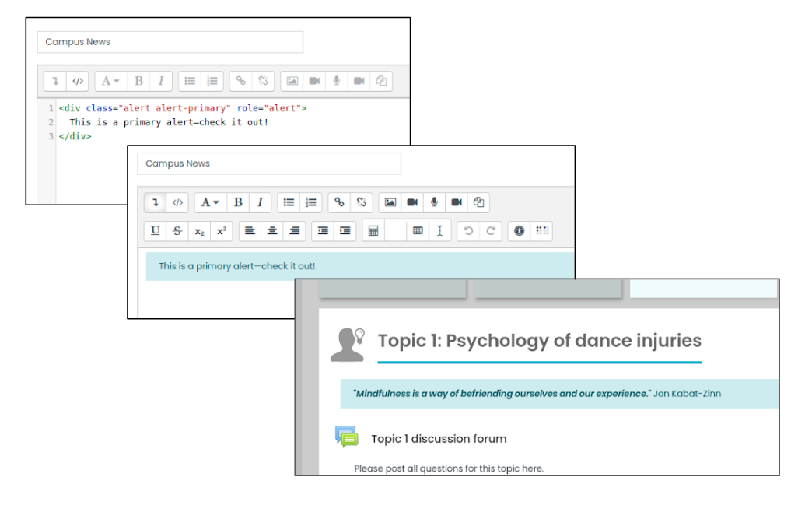Click the Redo arrow
Viewport: 812px width, 505px height.
pyautogui.click(x=491, y=231)
